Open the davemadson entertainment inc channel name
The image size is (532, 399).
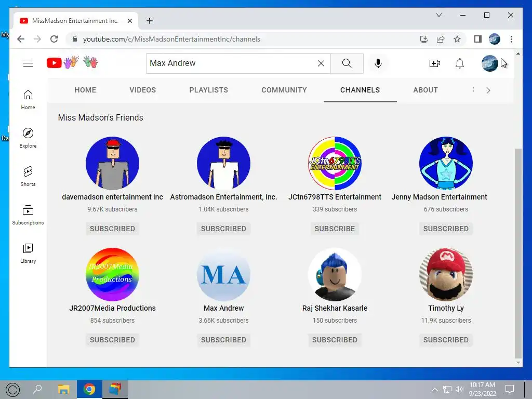tap(112, 197)
